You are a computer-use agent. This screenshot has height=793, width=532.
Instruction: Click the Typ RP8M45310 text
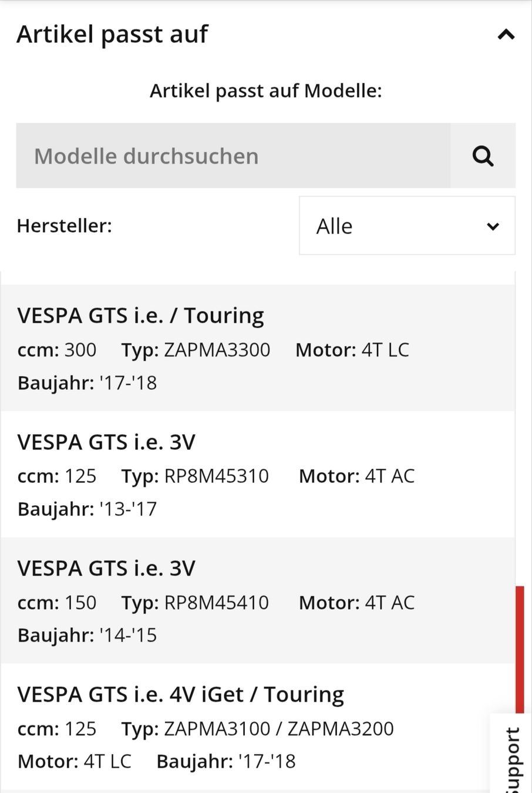pos(195,476)
